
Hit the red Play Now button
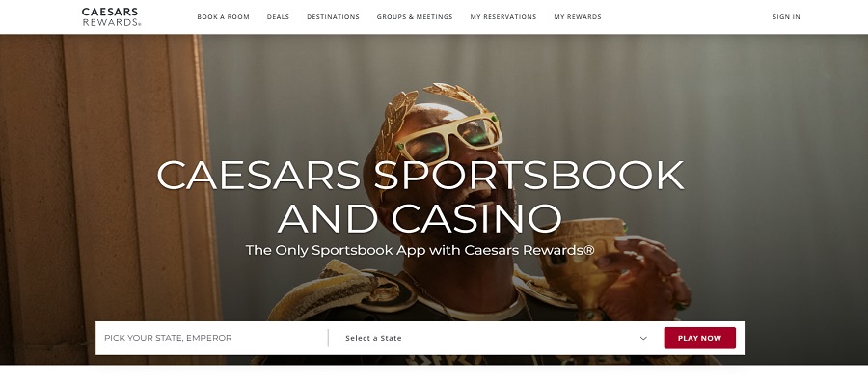(x=700, y=338)
